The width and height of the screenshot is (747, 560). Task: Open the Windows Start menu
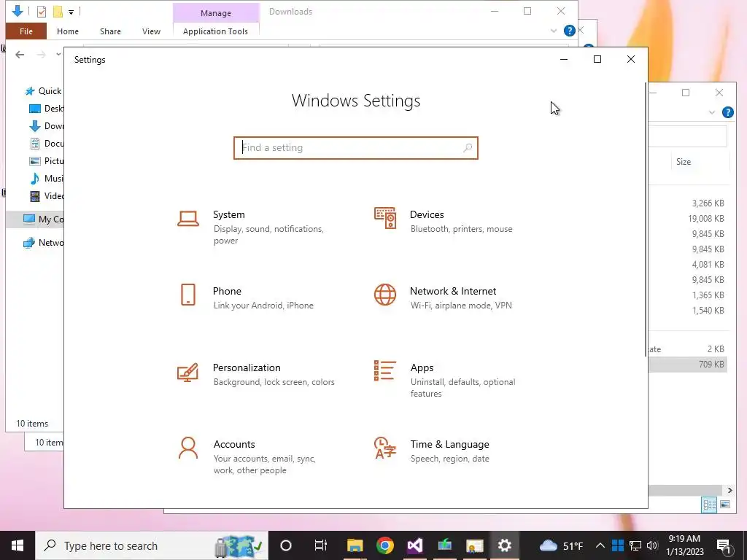tap(18, 545)
